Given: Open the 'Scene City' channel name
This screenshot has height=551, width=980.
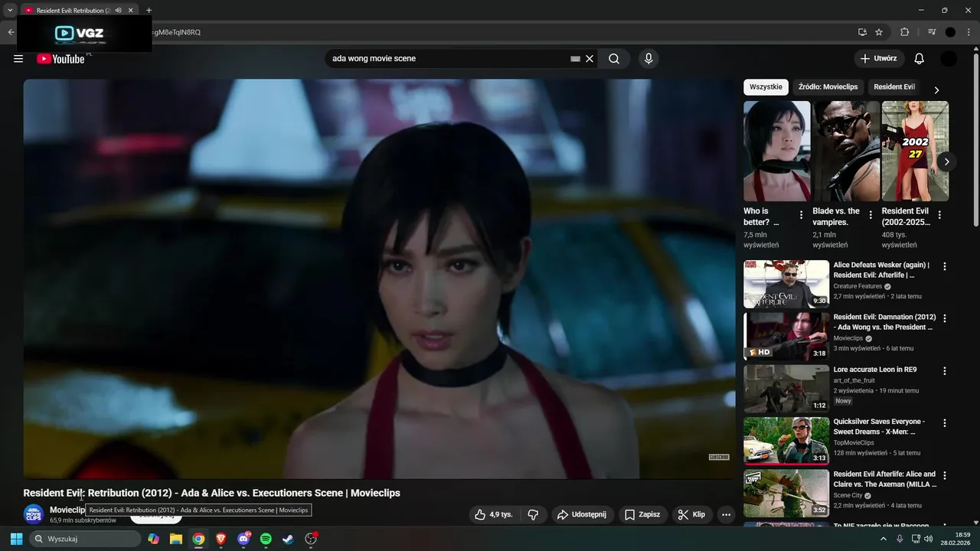Looking at the screenshot, I should 848,496.
